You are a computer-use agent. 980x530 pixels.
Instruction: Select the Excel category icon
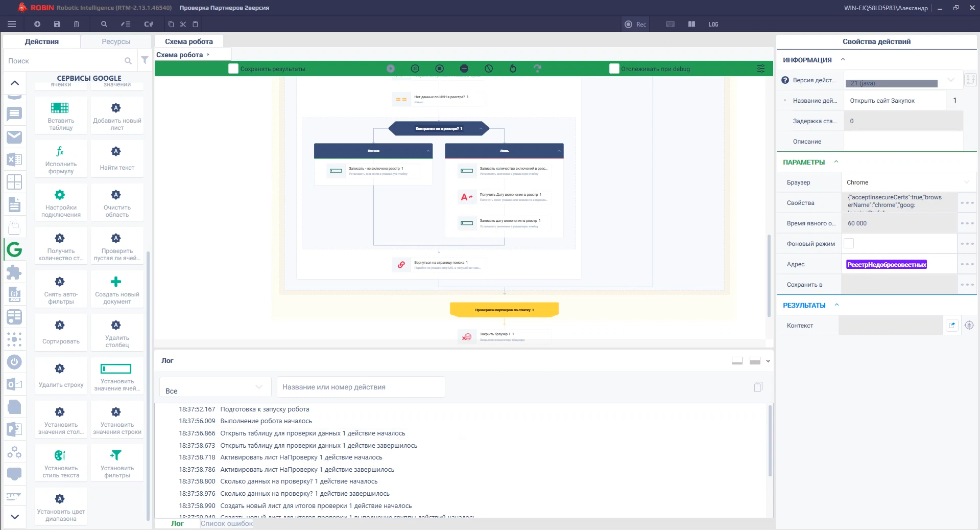(x=14, y=159)
